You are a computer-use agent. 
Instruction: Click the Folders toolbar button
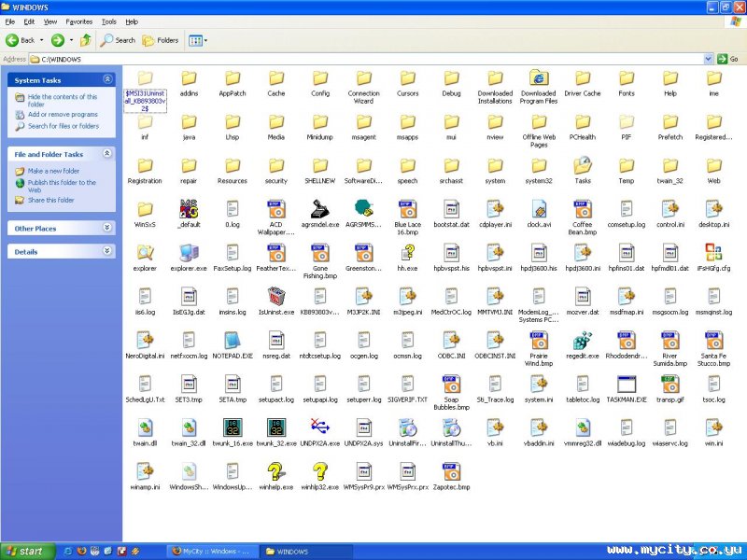[x=162, y=40]
